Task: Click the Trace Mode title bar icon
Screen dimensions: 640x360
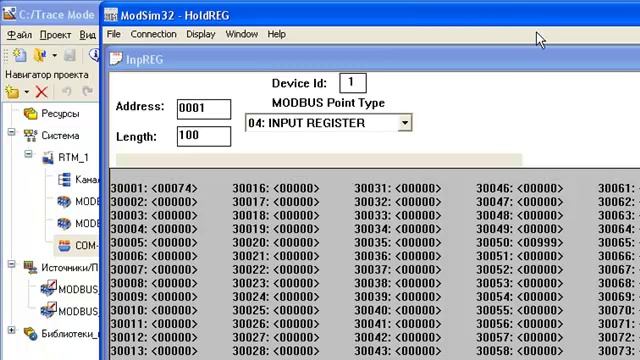Action: [9, 14]
